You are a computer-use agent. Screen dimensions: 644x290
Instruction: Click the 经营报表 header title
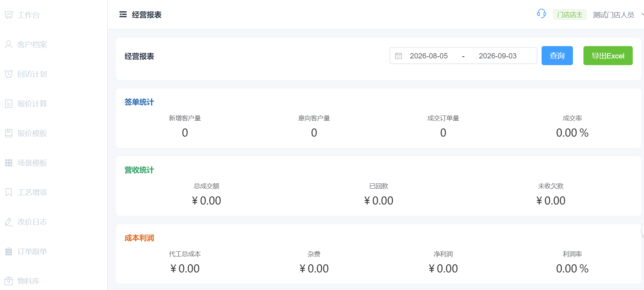point(146,15)
